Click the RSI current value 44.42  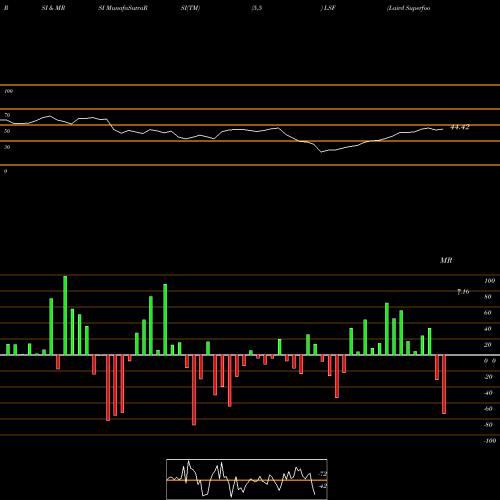[460, 127]
